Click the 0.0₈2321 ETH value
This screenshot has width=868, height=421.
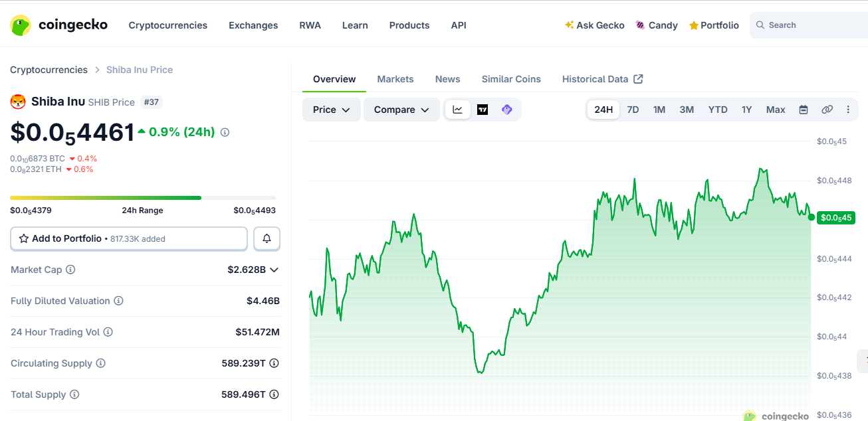[36, 169]
